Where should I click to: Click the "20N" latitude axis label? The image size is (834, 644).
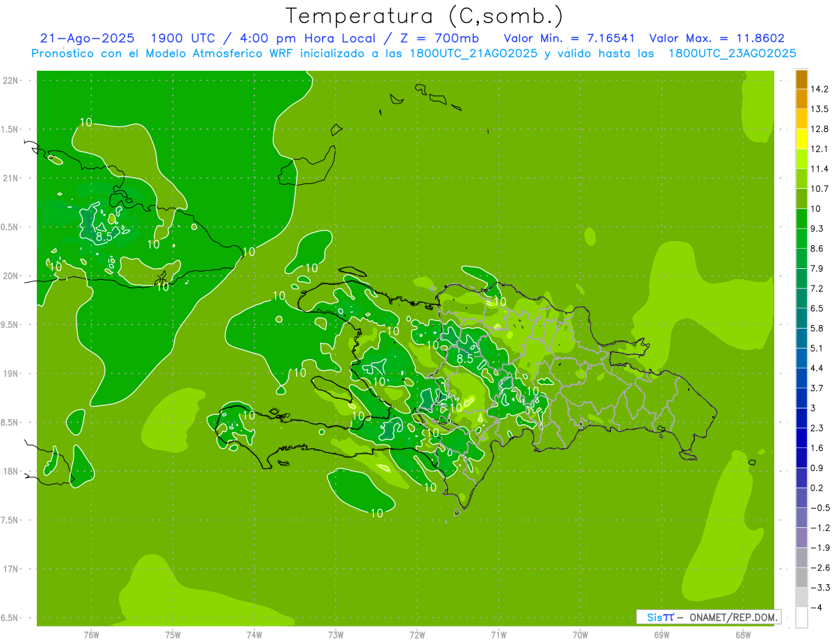pos(12,276)
